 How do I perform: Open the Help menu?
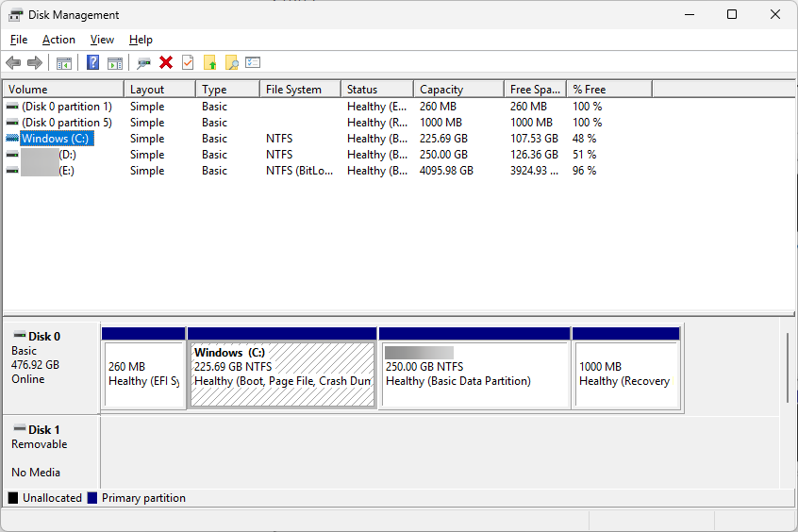141,40
